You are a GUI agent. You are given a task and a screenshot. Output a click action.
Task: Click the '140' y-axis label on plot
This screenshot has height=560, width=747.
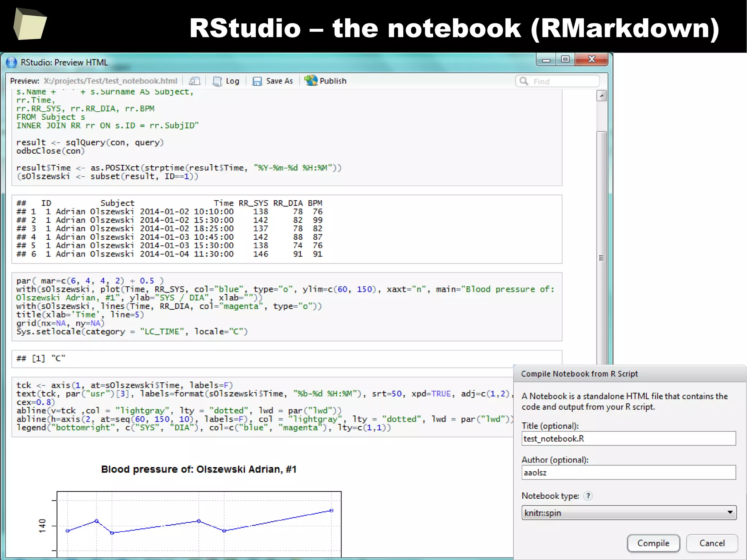point(42,526)
